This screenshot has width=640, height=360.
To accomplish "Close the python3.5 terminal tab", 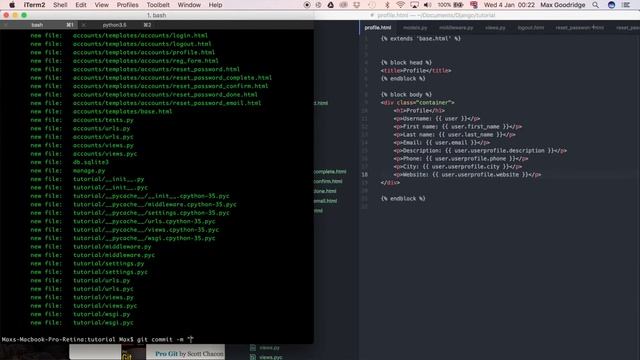I will [x=83, y=25].
